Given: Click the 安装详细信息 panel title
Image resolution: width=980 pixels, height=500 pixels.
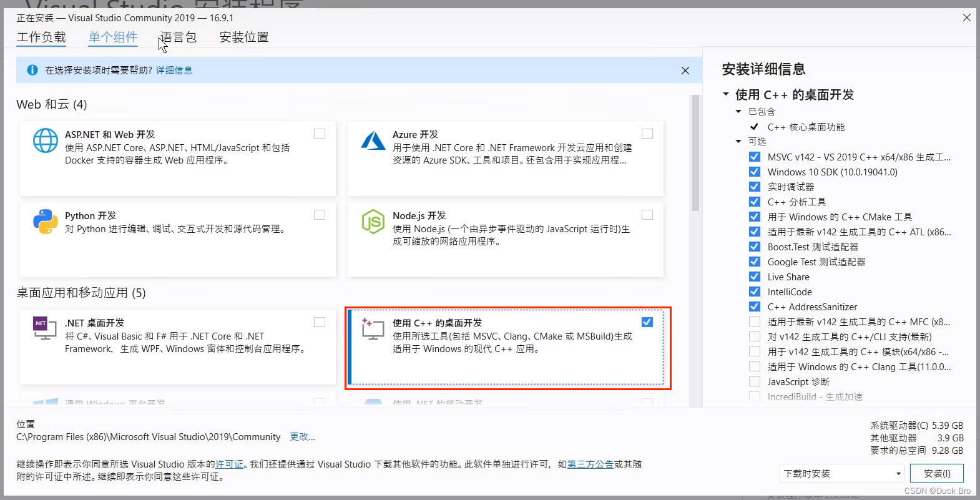Looking at the screenshot, I should tap(763, 69).
